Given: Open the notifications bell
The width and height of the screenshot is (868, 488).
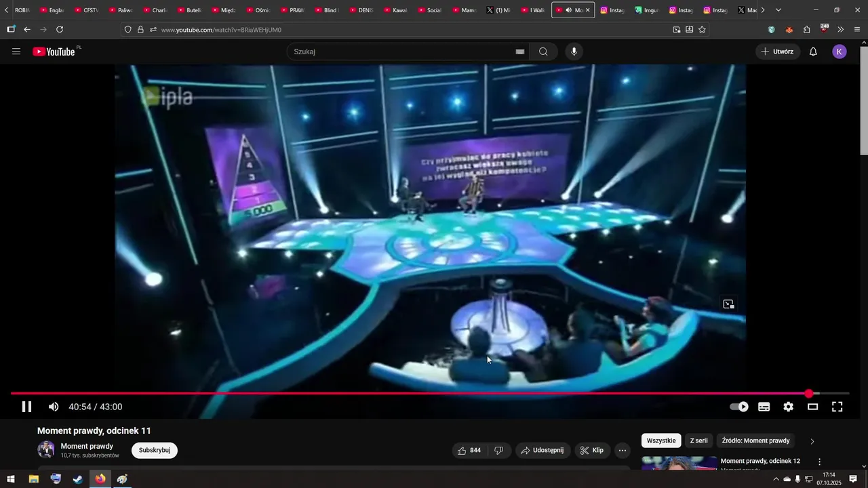Looking at the screenshot, I should tap(813, 52).
